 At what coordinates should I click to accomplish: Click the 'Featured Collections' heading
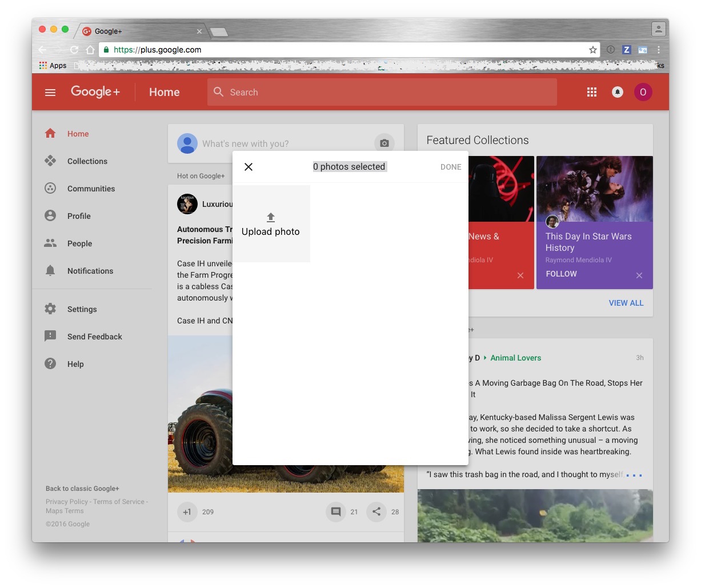click(x=478, y=140)
